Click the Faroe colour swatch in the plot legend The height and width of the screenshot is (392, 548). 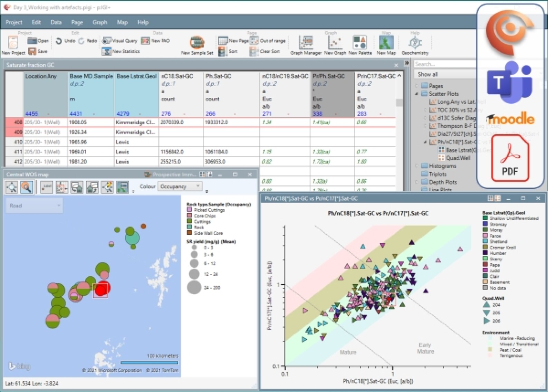tap(485, 236)
